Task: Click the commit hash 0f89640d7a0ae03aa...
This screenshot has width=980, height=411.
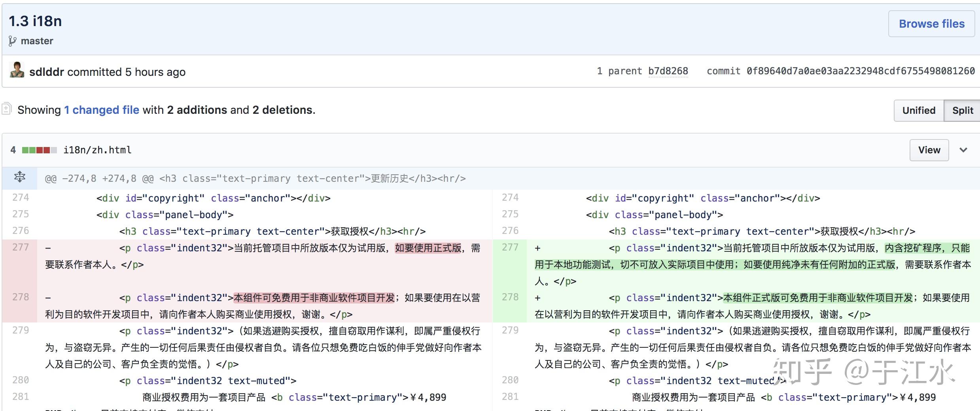Action: point(860,71)
